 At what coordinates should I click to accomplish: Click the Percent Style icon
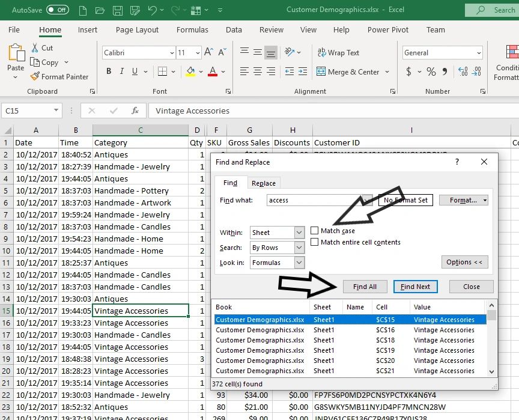(431, 72)
